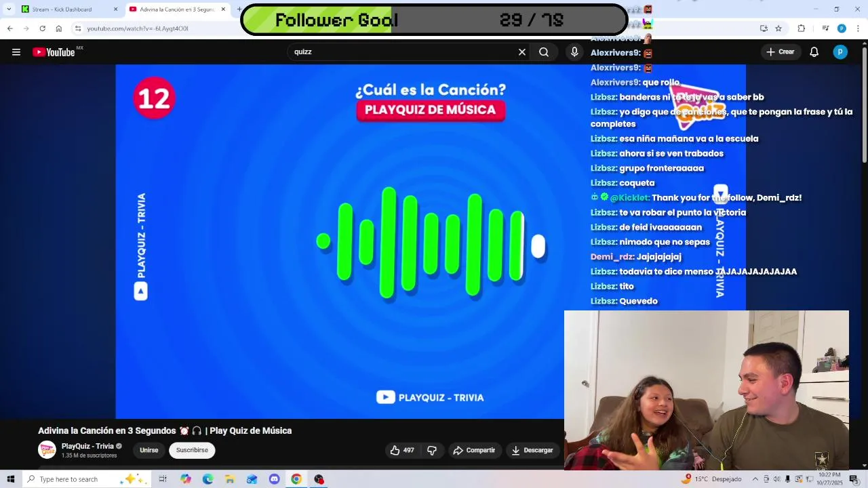Open the Crear create menu

781,52
